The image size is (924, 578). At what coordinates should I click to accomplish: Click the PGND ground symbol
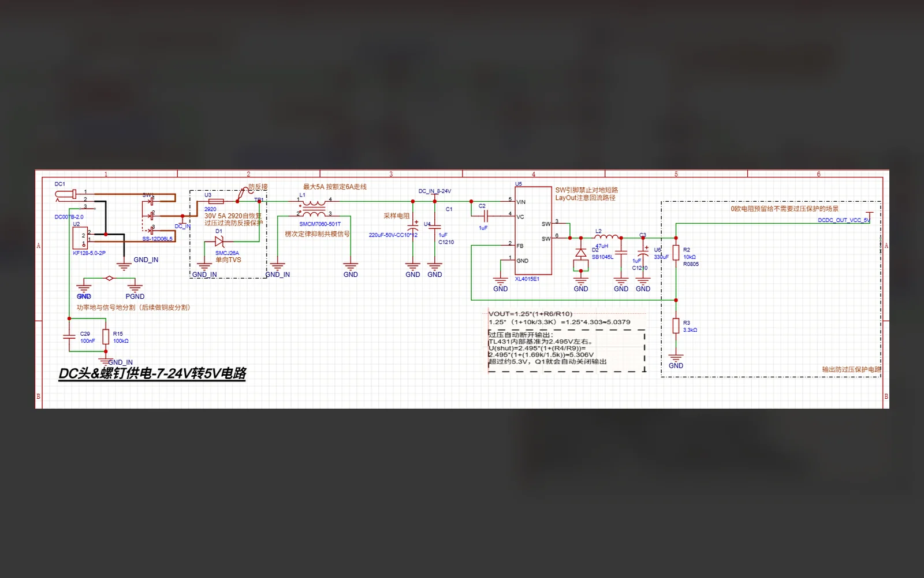(135, 287)
